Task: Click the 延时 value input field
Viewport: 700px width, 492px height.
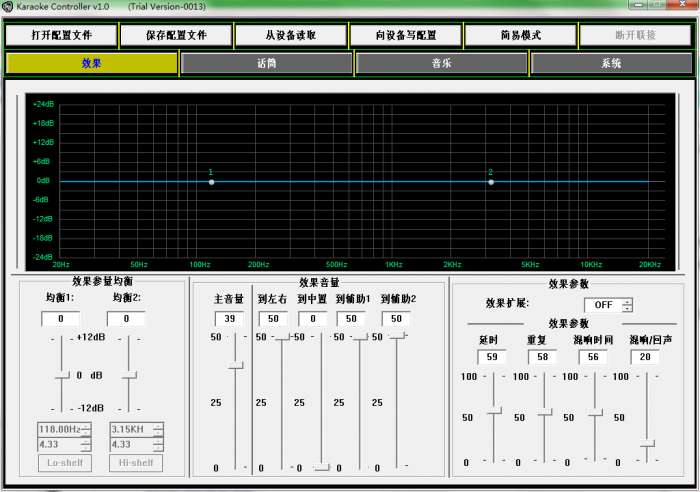Action: 490,357
